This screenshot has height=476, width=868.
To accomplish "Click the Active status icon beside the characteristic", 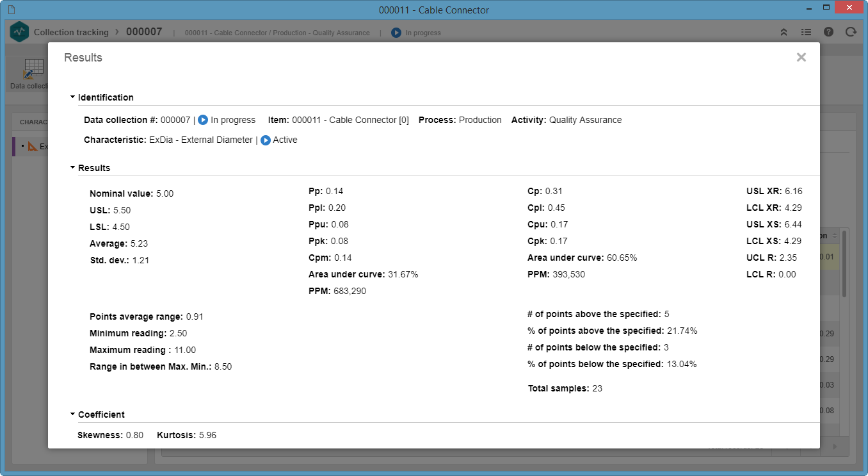I will pos(266,140).
